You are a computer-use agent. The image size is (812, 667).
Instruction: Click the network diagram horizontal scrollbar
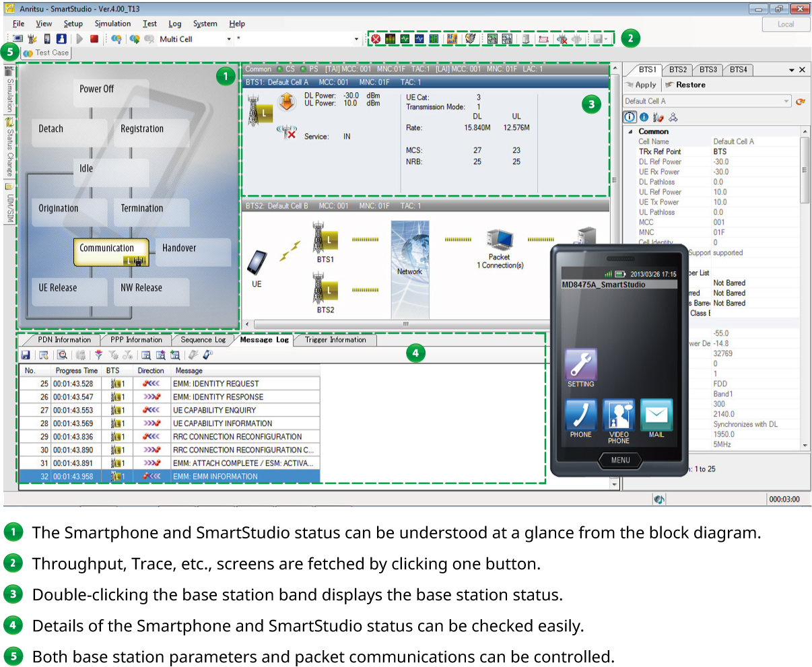406,324
